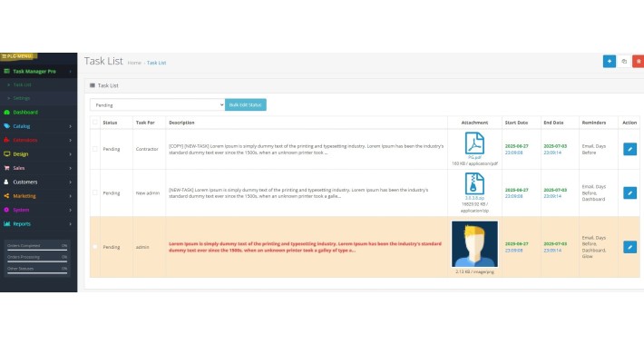Open the Dashboard menu item
Screen dimensions: 644x345
25,112
